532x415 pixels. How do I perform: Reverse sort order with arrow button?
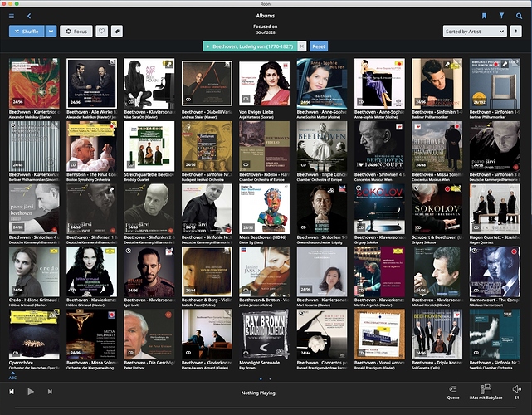click(x=515, y=32)
